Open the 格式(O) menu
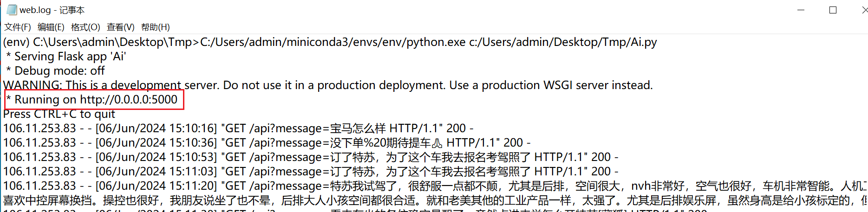 [85, 27]
